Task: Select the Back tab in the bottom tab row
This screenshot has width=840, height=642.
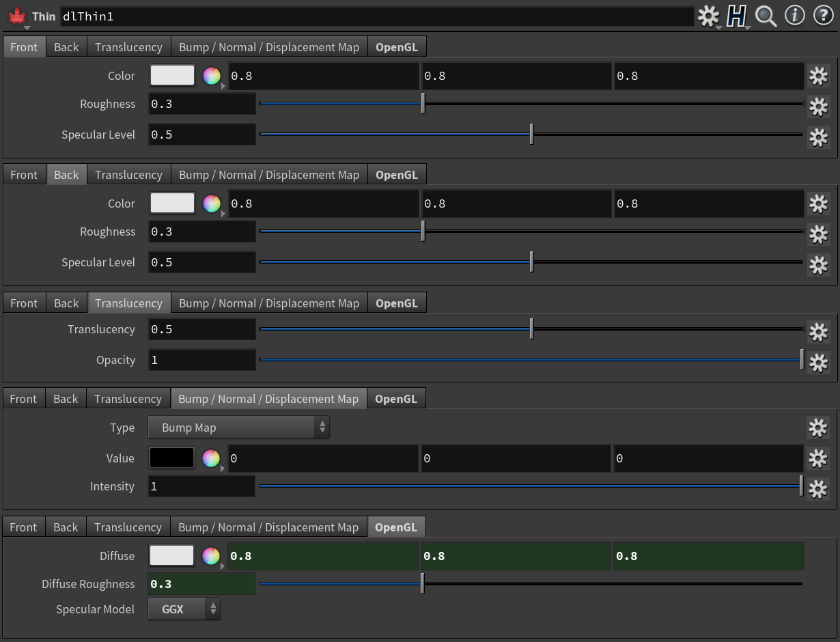Action: point(66,527)
